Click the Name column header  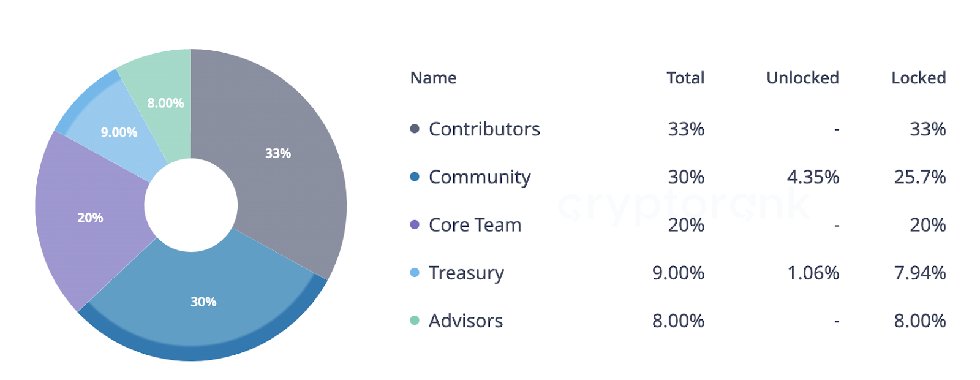pos(433,78)
